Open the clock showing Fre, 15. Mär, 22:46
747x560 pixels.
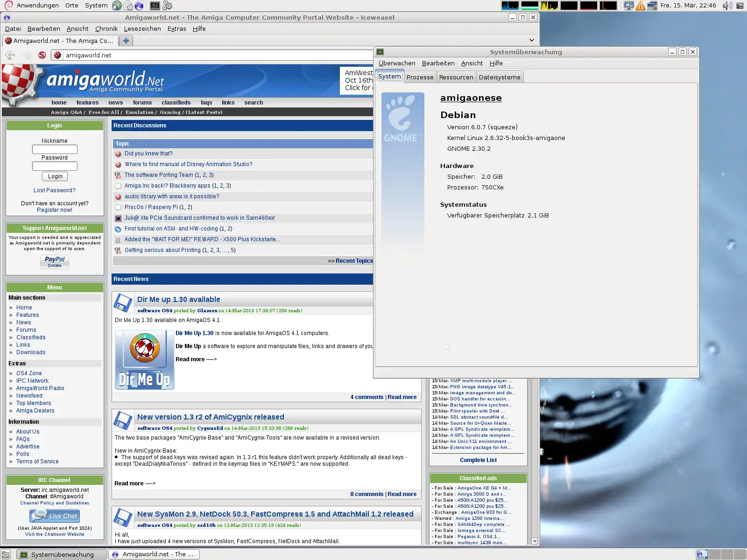click(688, 6)
